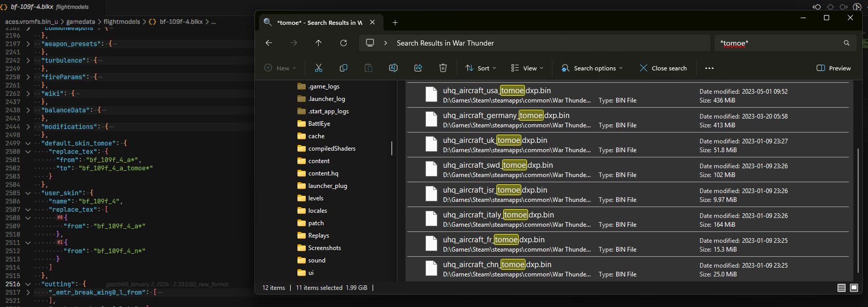Screen dimensions: 868x307
Task: Select uhq_aircraft_swd_tomoe.dxp.bin file
Action: point(628,170)
